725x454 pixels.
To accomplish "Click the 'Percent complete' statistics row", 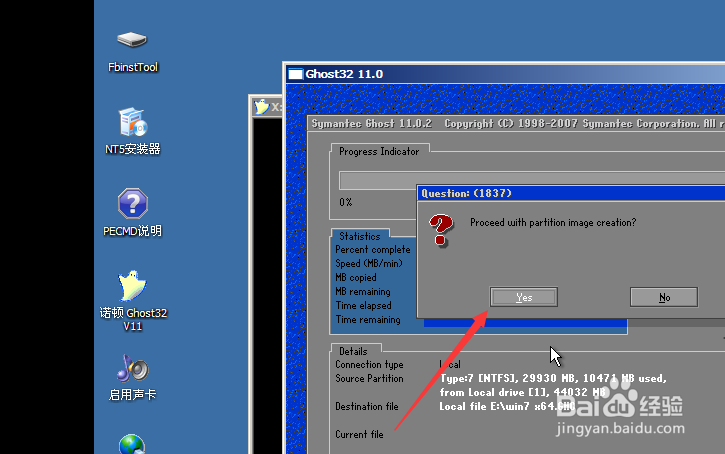I will [373, 249].
